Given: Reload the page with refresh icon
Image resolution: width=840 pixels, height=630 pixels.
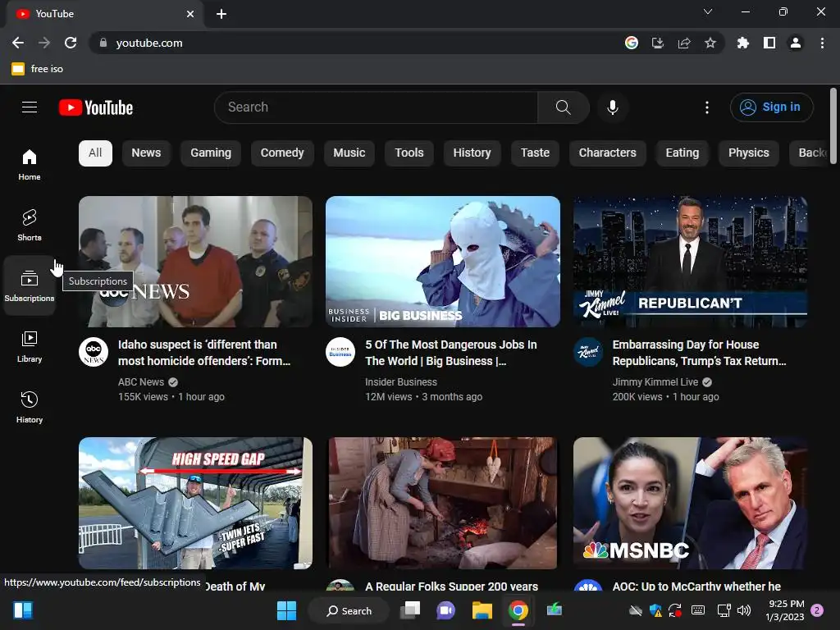Looking at the screenshot, I should [x=71, y=43].
